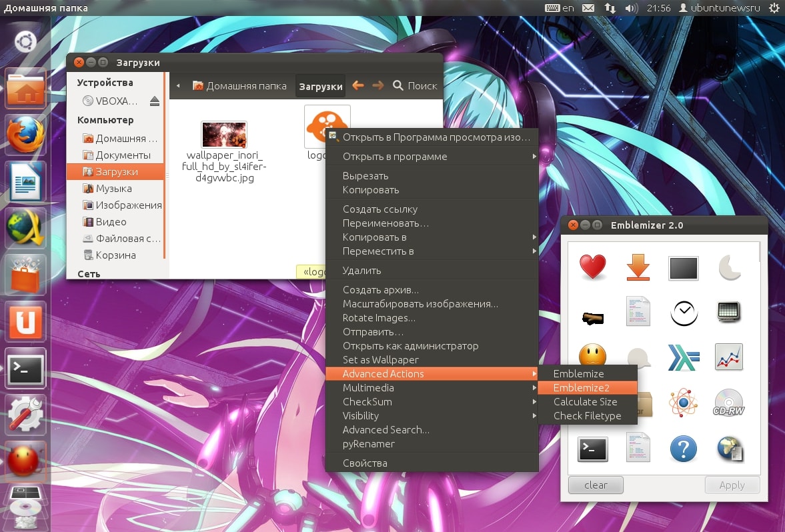The image size is (785, 532).
Task: Select wallpaper_inori jpg file thumbnail
Action: pos(224,135)
